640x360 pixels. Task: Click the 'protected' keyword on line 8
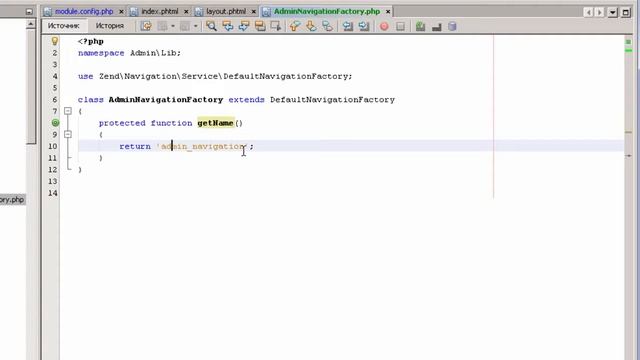coord(122,123)
